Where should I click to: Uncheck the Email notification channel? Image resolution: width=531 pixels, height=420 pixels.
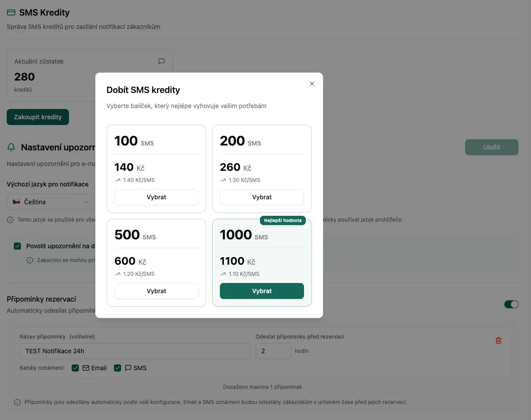tap(75, 368)
